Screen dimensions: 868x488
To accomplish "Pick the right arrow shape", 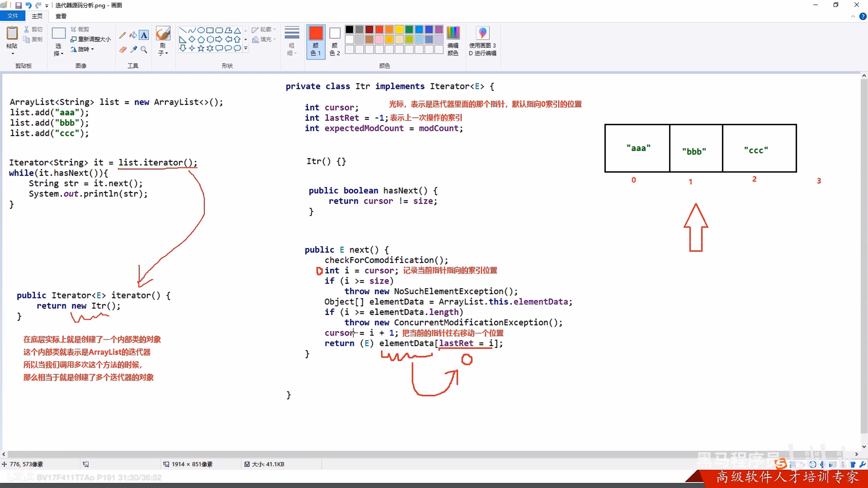I will 219,39.
